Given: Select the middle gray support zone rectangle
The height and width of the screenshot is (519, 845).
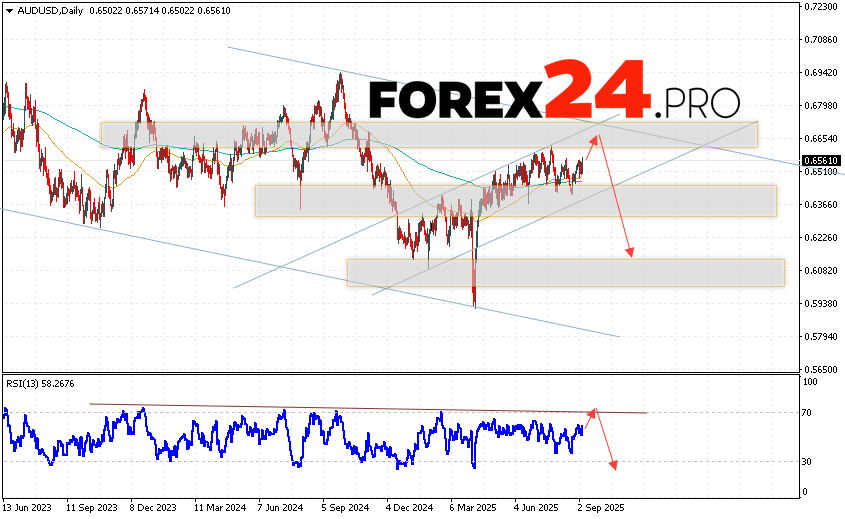Looking at the screenshot, I should tap(515, 200).
